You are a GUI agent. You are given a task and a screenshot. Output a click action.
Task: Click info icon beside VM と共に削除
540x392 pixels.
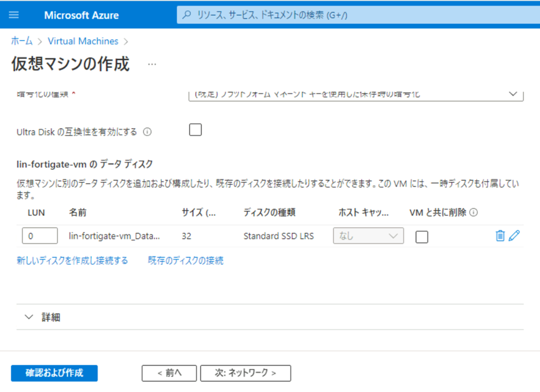coord(474,213)
